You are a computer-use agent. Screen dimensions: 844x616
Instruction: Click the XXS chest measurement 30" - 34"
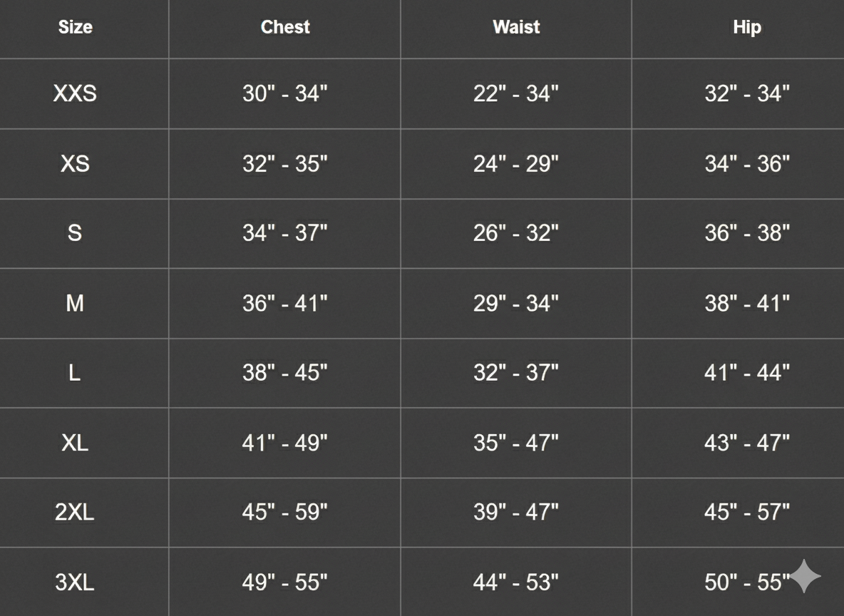click(285, 93)
